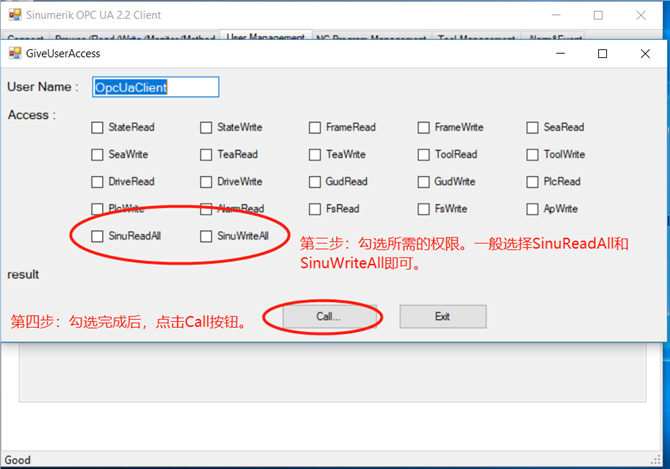Toggle the TeaRead checkbox

[206, 155]
